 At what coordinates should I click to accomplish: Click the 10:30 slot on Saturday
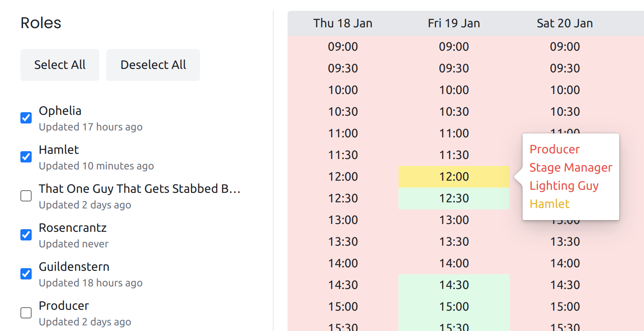pos(565,112)
